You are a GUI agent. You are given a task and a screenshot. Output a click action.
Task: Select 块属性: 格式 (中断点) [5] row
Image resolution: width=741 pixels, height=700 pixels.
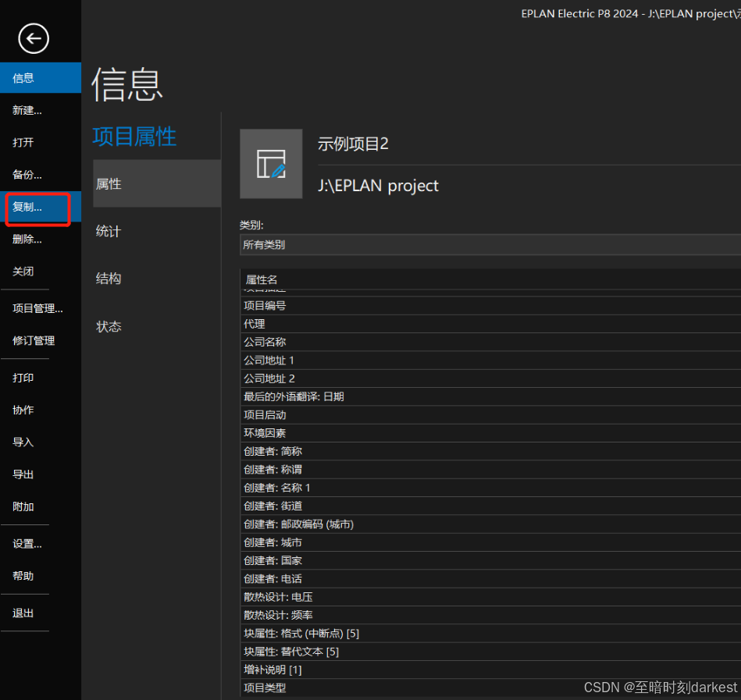tap(490, 634)
